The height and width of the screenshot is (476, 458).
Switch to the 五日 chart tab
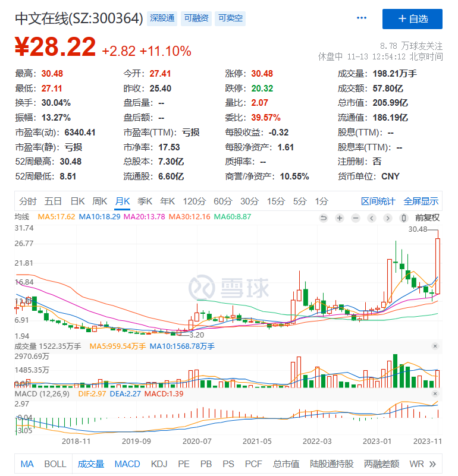coord(53,201)
